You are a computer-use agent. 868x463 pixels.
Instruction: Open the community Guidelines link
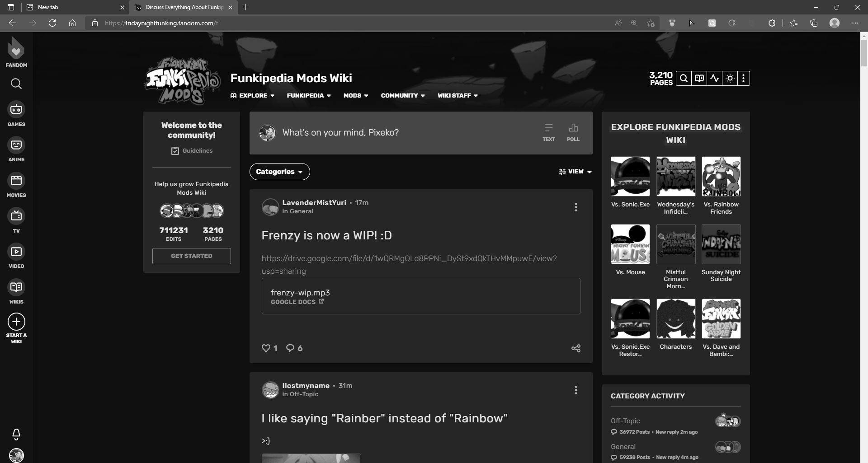point(192,151)
